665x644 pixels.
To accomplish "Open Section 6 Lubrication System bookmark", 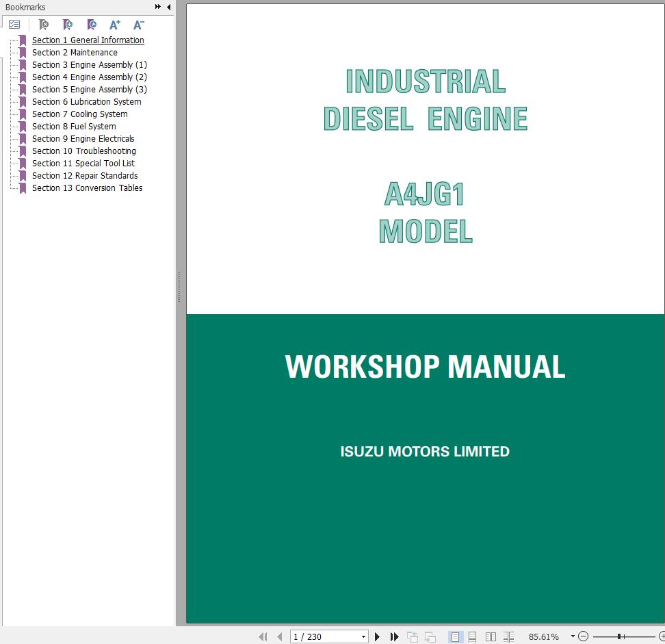I will pos(86,101).
